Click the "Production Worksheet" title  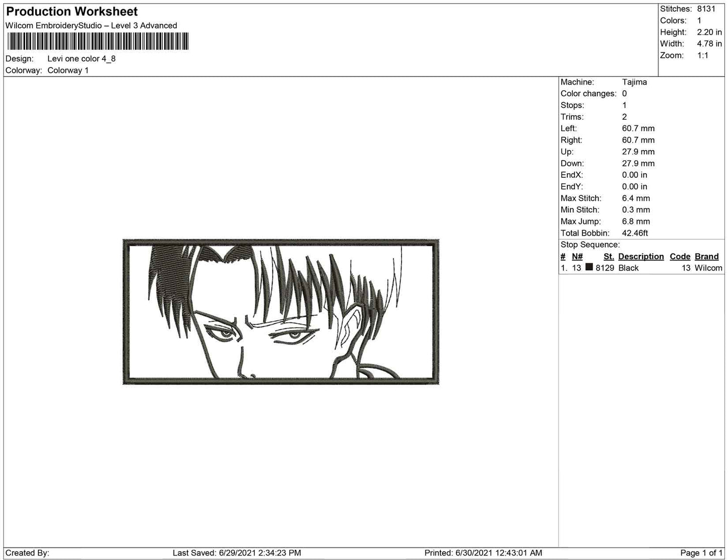(x=72, y=12)
